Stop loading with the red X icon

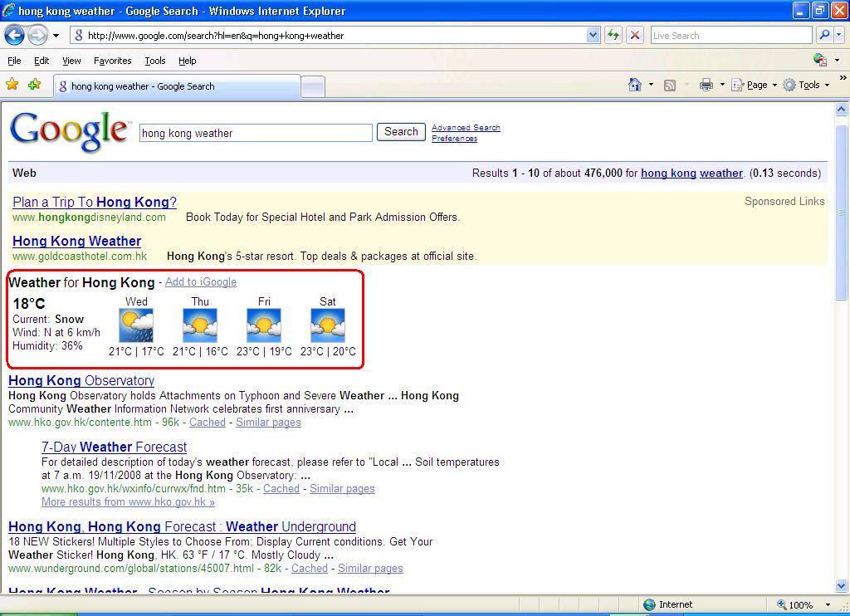(x=635, y=35)
